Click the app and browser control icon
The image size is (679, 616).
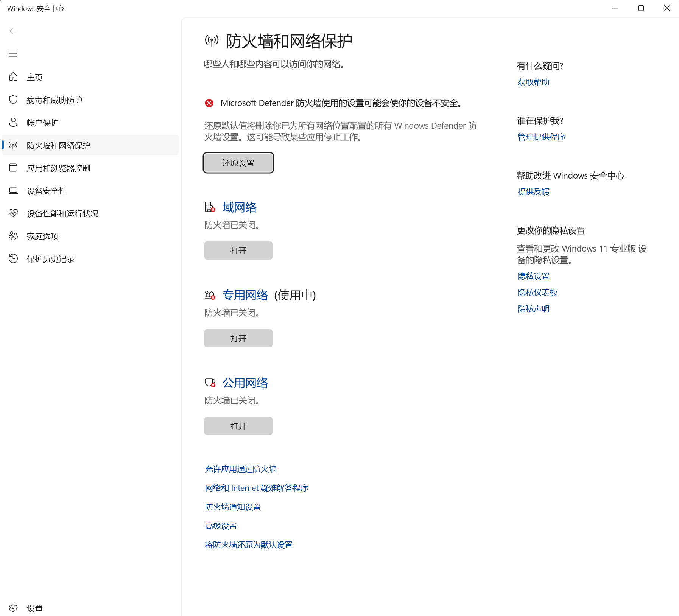[13, 168]
